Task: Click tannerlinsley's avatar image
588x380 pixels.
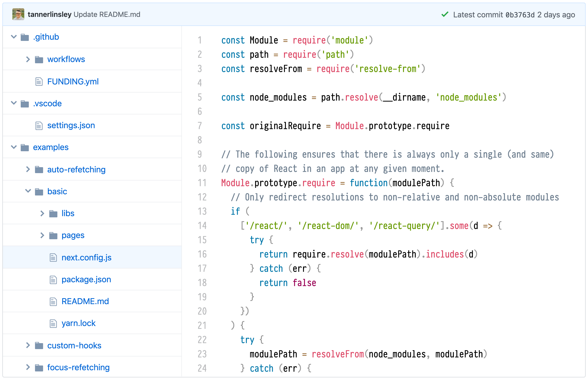Action: pos(18,14)
